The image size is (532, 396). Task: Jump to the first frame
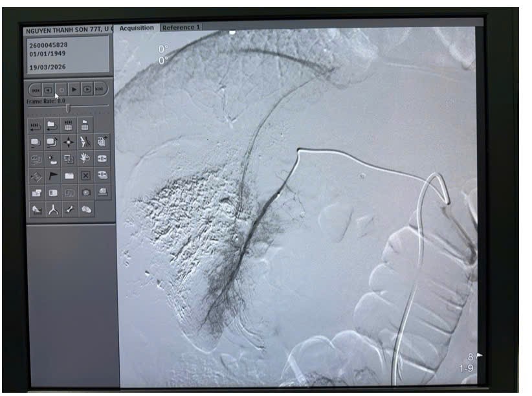tap(36, 90)
